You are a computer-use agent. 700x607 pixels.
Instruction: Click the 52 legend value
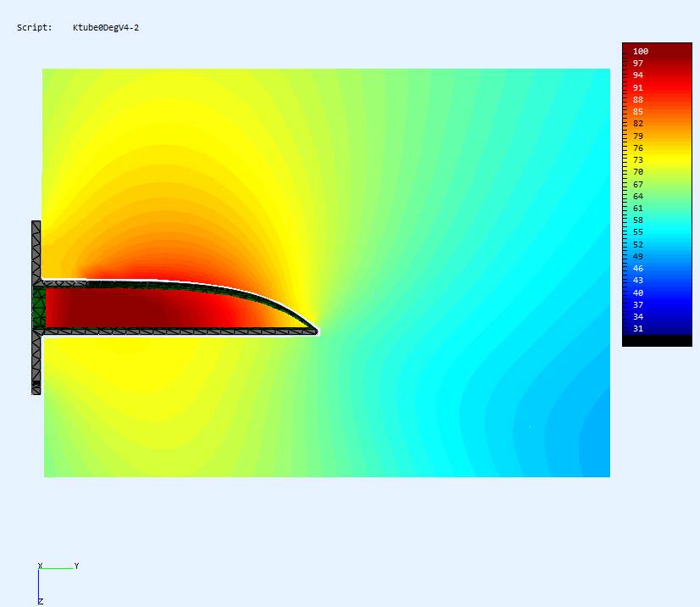point(638,244)
